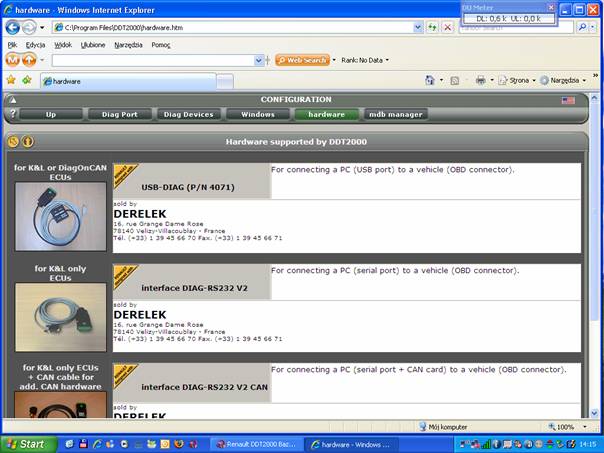Switch to the hardware - Windows Internet Explorer taskbar button

pos(351,445)
